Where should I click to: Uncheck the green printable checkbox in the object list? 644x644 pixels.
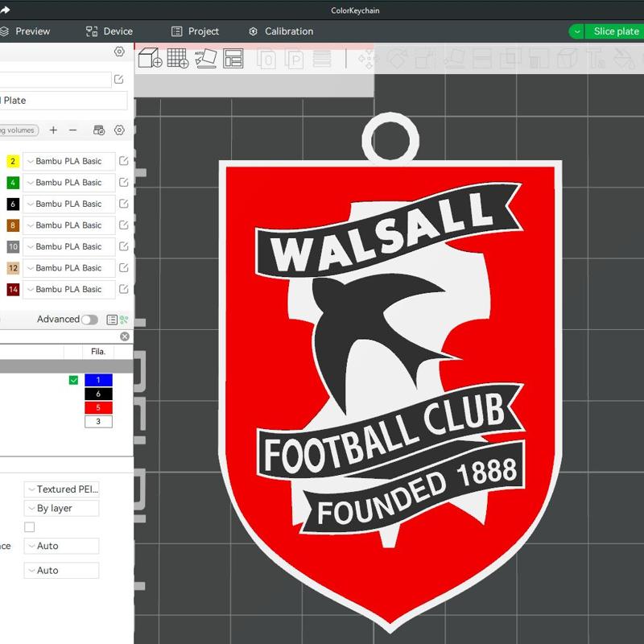(x=73, y=380)
